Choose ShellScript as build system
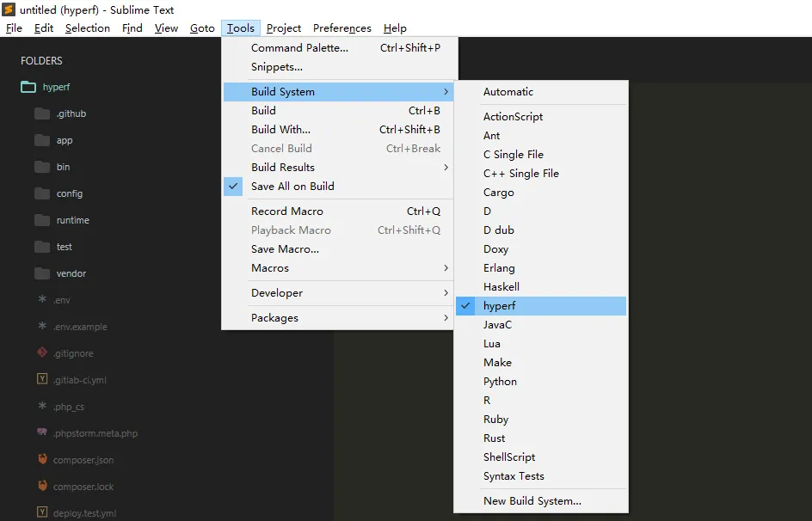The image size is (812, 521). pyautogui.click(x=541, y=457)
